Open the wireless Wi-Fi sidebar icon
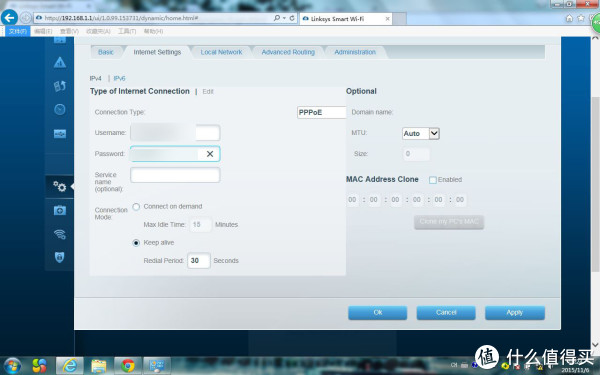Viewport: 600px width, 375px height. pos(60,234)
